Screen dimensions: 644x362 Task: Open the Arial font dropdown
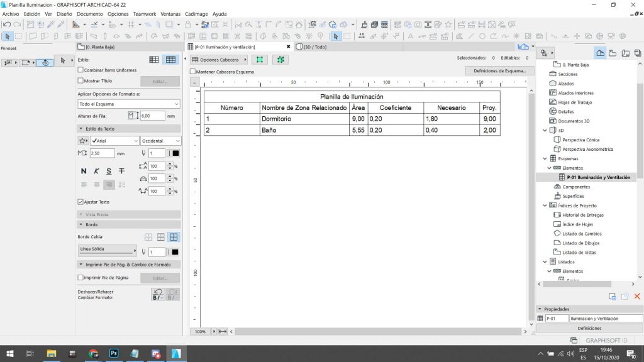click(x=114, y=141)
